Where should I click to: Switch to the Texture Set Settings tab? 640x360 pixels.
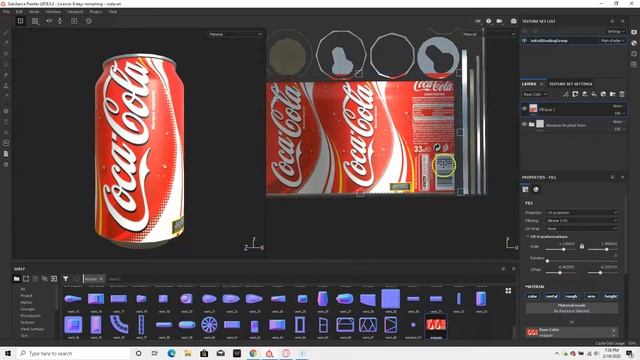click(x=570, y=84)
